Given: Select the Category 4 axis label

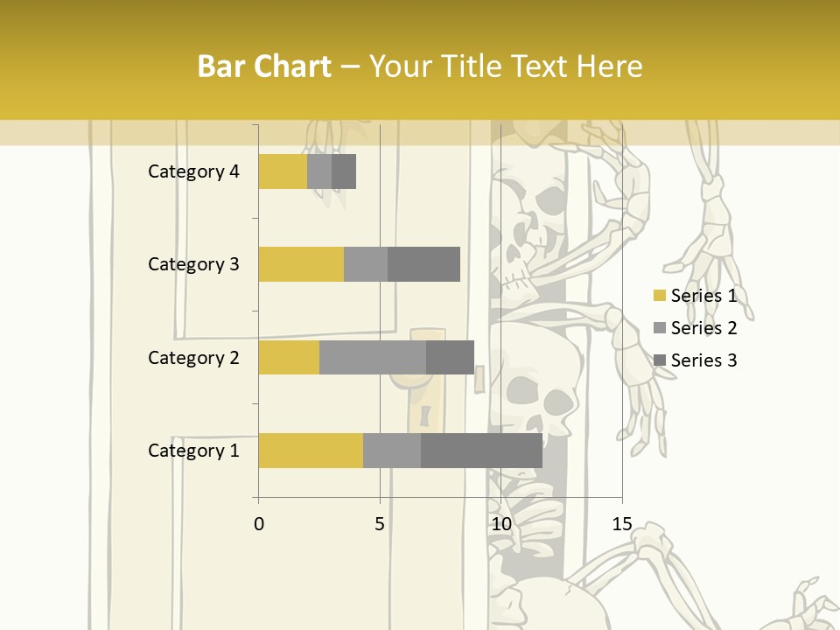Looking at the screenshot, I should tap(193, 171).
